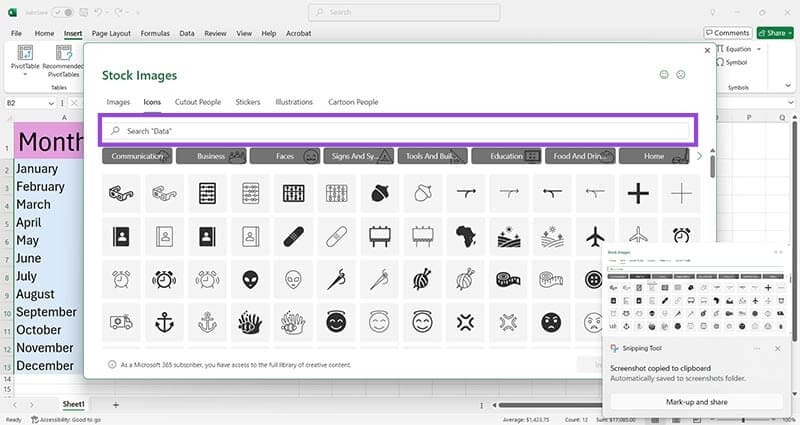
Task: Pick the solid angel face emoji icon
Action: (336, 322)
